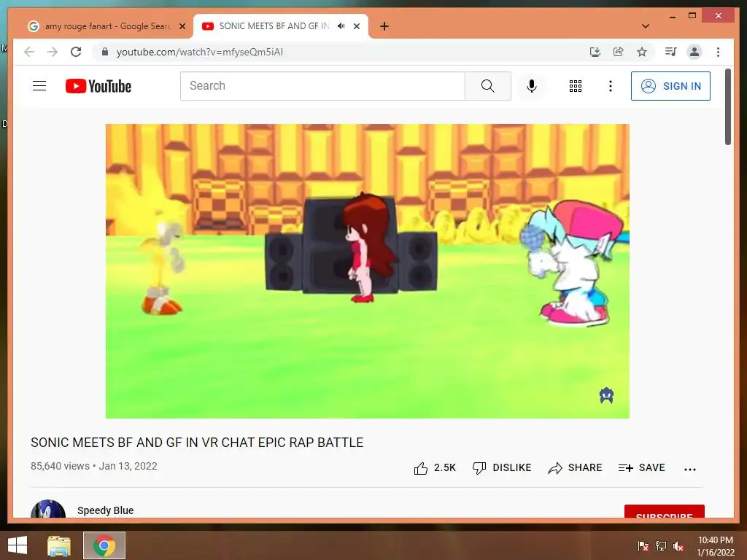Open Action Center flag tray icon
This screenshot has width=747, height=560.
click(x=643, y=546)
